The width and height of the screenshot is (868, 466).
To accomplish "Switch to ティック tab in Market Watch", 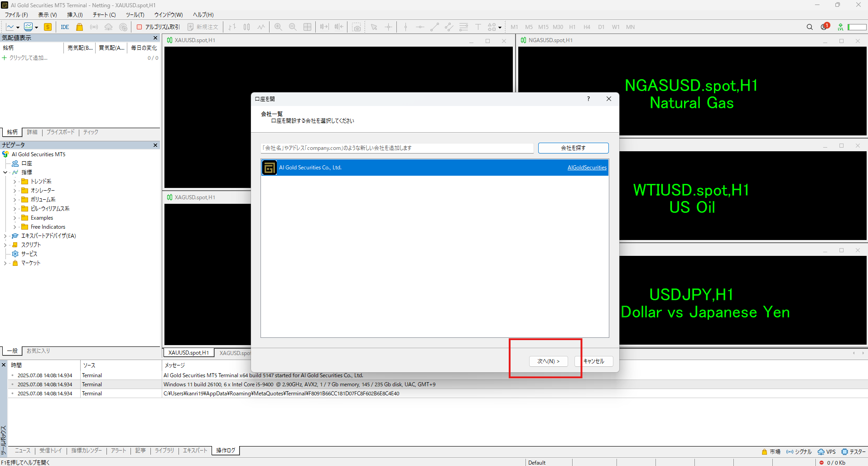I will 91,132.
